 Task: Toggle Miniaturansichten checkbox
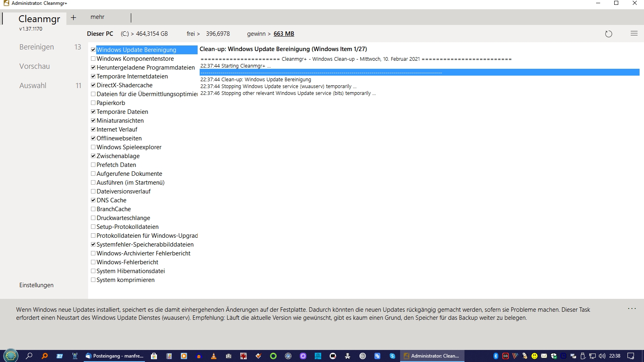click(93, 121)
